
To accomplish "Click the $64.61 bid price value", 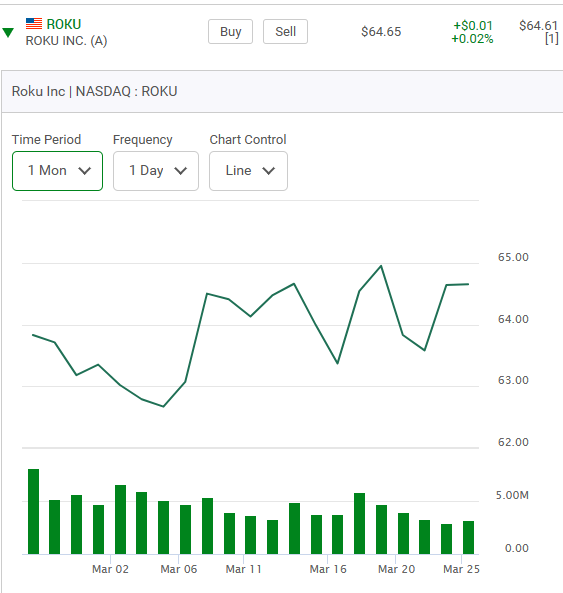I will click(x=538, y=26).
